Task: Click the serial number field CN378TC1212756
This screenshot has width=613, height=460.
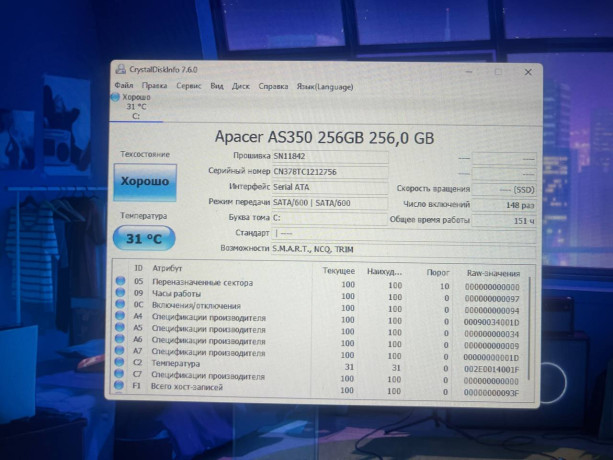Action: (x=330, y=172)
